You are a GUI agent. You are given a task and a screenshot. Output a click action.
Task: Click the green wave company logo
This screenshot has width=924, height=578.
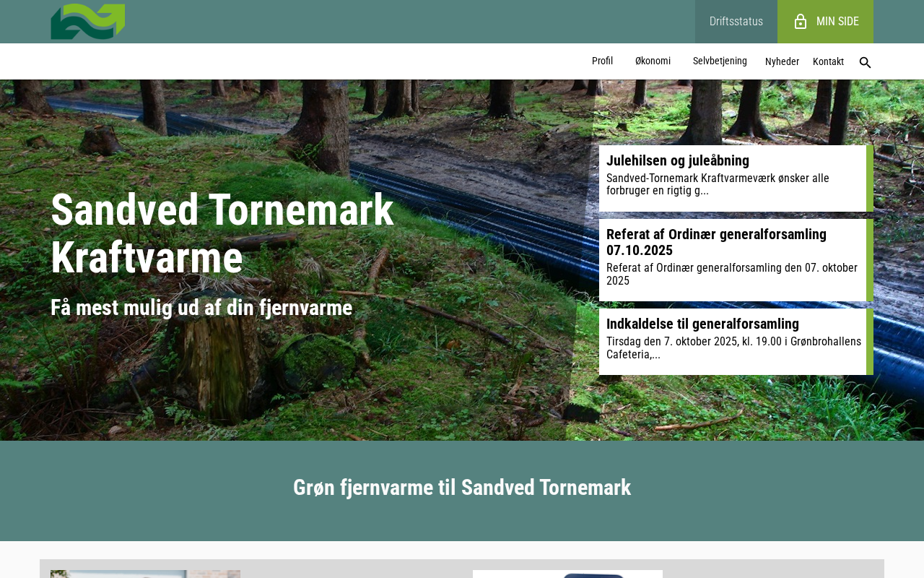(87, 22)
